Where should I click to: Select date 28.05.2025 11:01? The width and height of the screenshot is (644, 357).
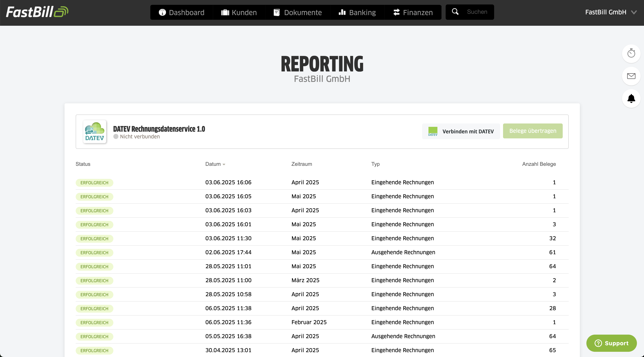(228, 266)
